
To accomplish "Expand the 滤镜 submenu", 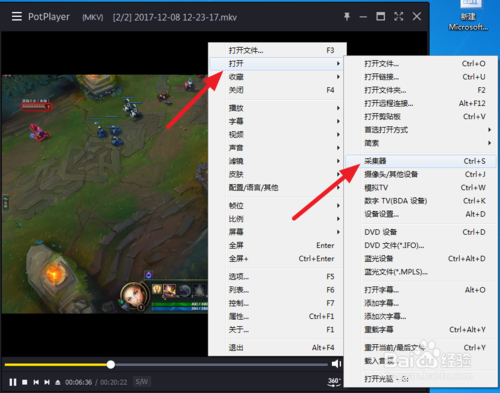I will coord(277,161).
